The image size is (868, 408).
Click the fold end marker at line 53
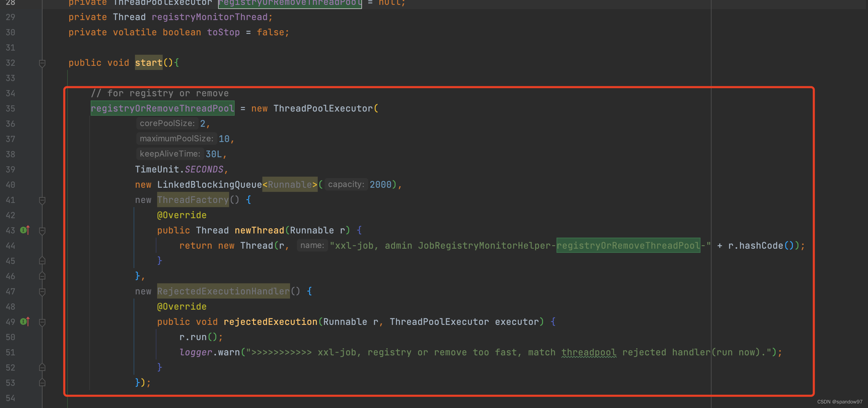pos(42,382)
